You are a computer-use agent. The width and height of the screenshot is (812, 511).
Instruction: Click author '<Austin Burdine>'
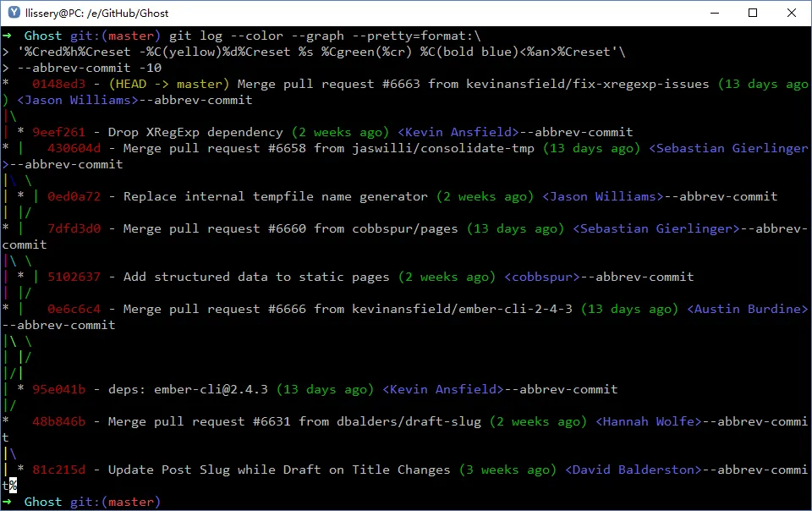747,309
